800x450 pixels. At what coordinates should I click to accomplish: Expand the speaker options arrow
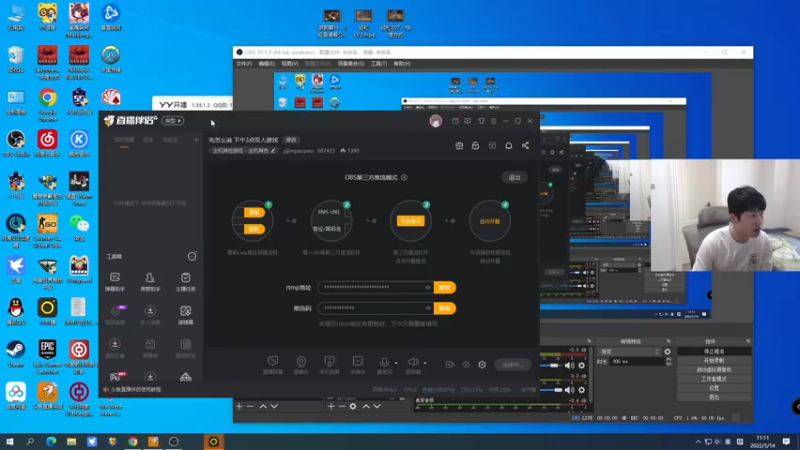425,363
